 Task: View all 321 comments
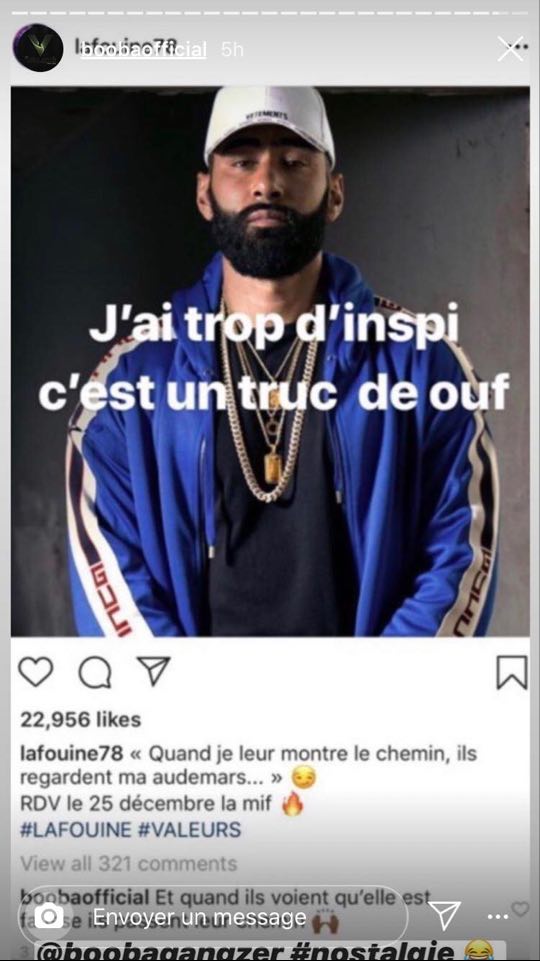[129, 864]
